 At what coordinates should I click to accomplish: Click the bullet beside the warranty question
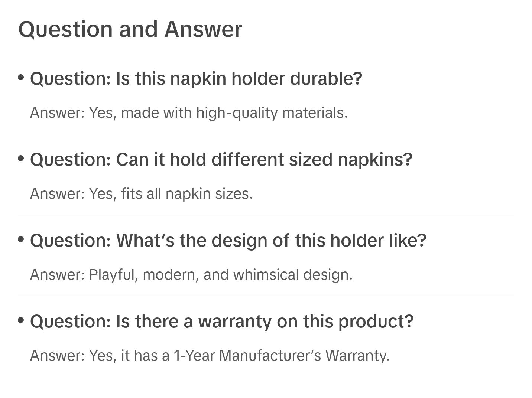pyautogui.click(x=21, y=320)
